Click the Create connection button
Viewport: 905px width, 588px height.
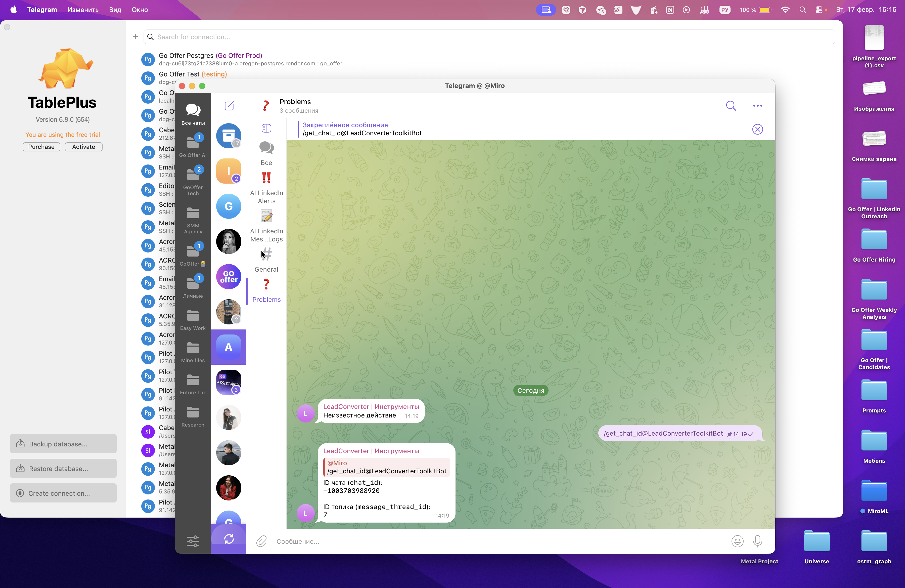point(63,493)
